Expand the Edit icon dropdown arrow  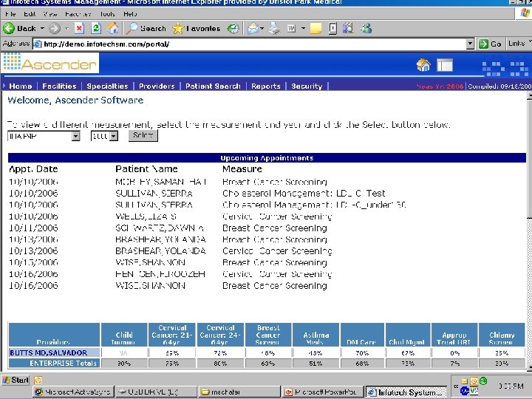(x=303, y=29)
